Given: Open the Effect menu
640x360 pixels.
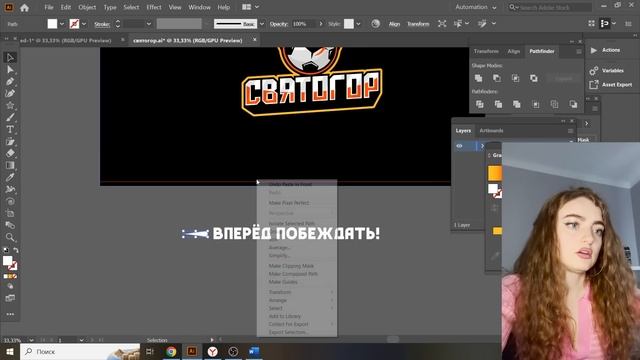Looking at the screenshot, I should point(154,7).
